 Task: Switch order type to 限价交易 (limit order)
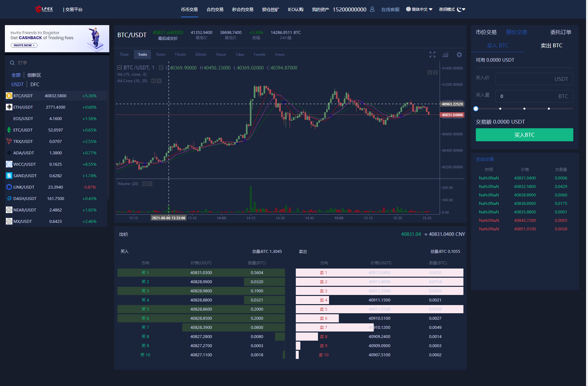point(516,32)
